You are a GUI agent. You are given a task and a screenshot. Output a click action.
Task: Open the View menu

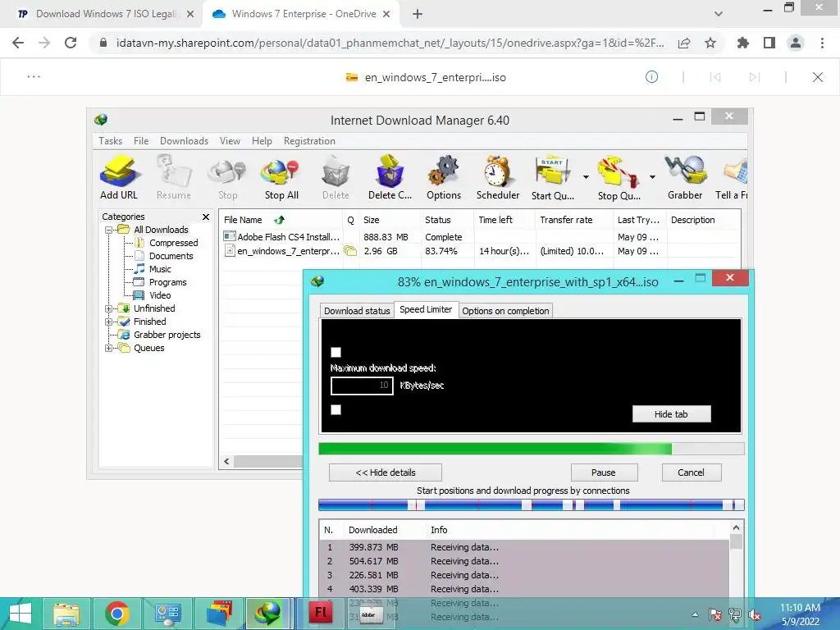pyautogui.click(x=230, y=141)
